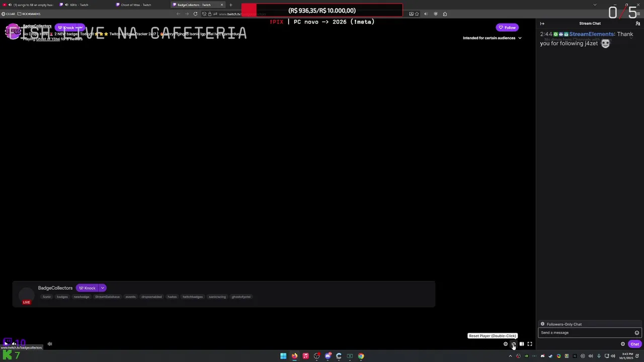
Task: Click the Reset Player icon
Action: tap(514, 344)
